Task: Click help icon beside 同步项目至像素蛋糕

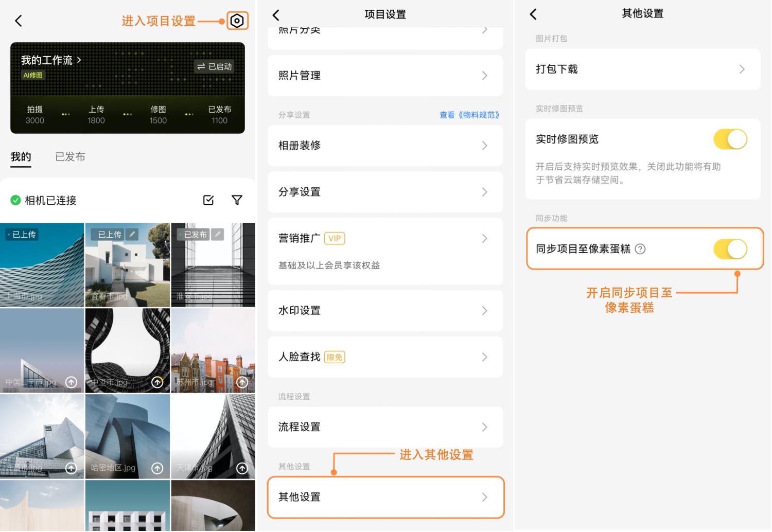Action: tap(640, 249)
